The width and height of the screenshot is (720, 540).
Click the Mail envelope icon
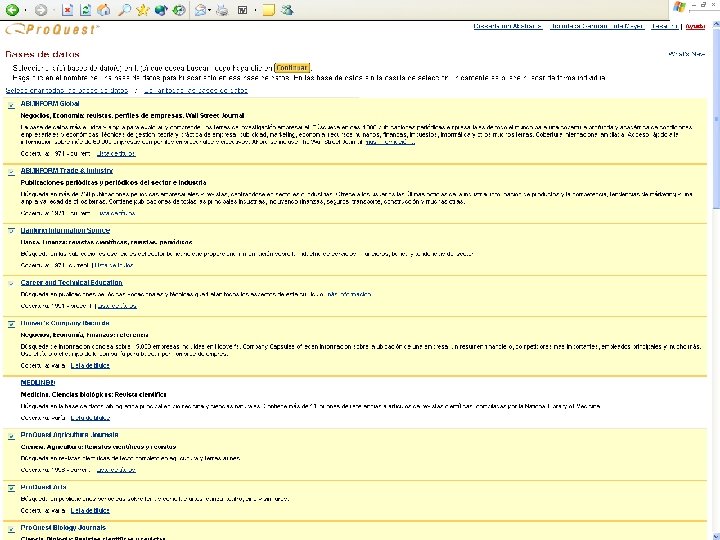(200, 10)
